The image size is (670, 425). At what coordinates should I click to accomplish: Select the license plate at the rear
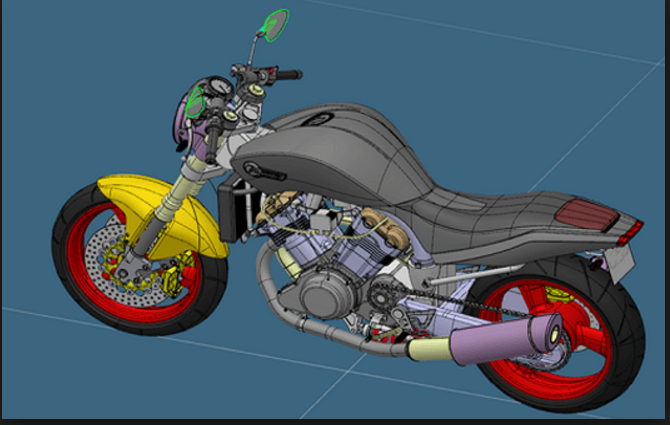619,264
